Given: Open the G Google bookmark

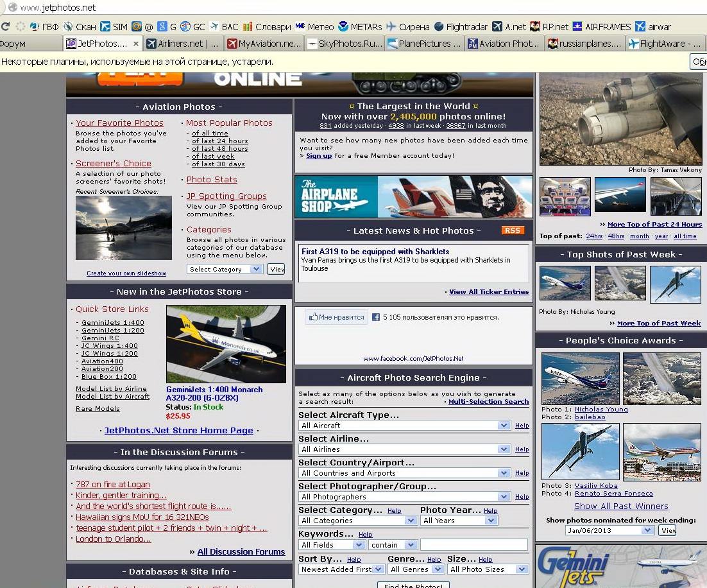Looking at the screenshot, I should pos(167,26).
